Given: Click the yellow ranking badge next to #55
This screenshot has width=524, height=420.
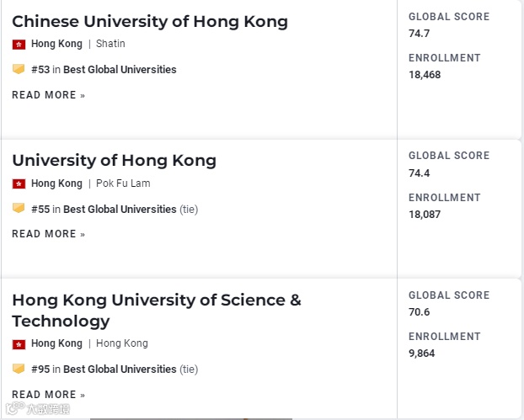Looking at the screenshot, I should click(x=19, y=209).
